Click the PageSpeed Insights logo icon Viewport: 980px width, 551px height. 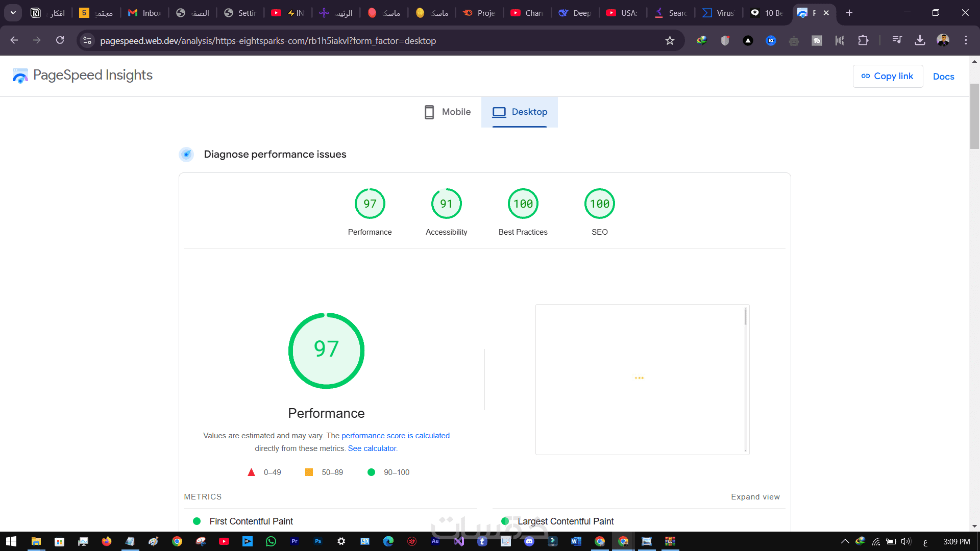point(20,76)
